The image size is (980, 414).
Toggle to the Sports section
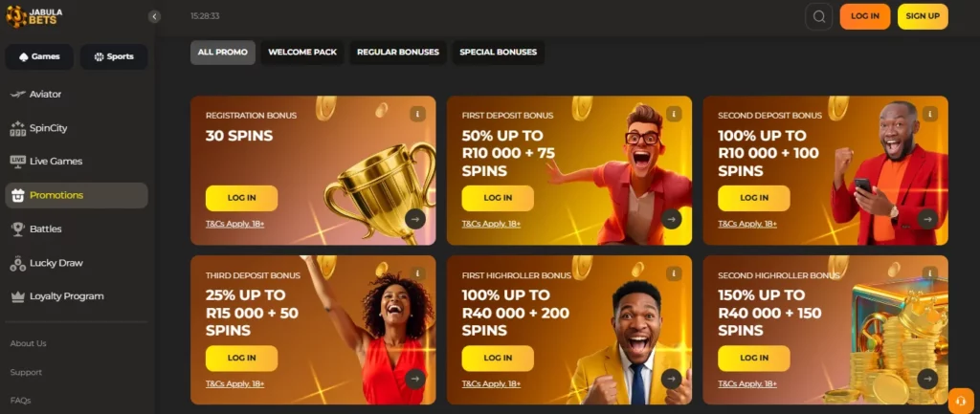[x=114, y=56]
